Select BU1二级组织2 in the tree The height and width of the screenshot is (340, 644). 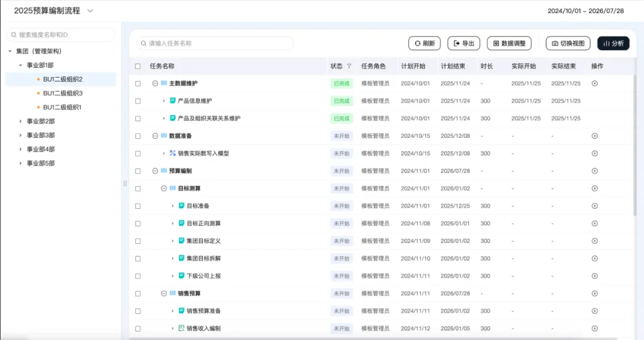[x=61, y=79]
